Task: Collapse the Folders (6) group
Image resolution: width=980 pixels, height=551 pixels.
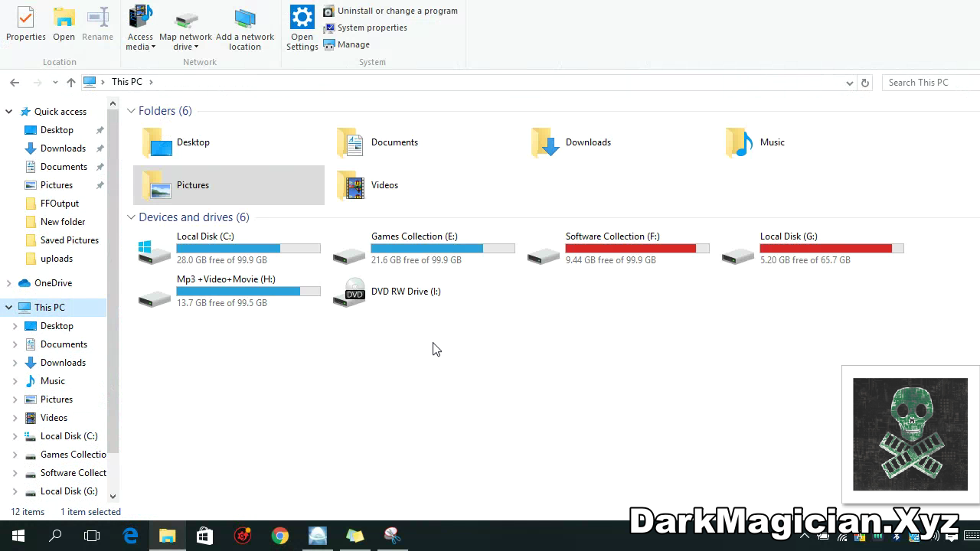Action: tap(131, 111)
